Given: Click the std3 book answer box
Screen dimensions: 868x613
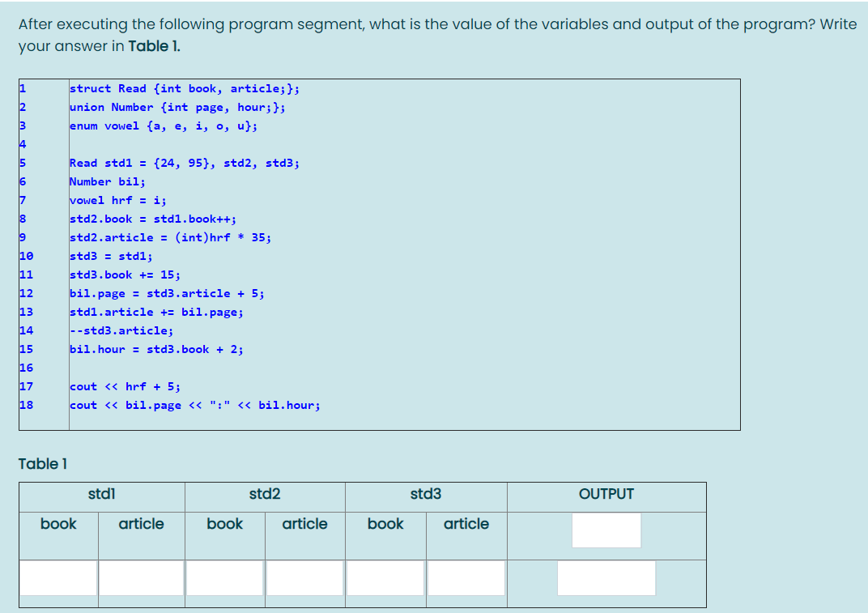Looking at the screenshot, I should click(x=385, y=577).
